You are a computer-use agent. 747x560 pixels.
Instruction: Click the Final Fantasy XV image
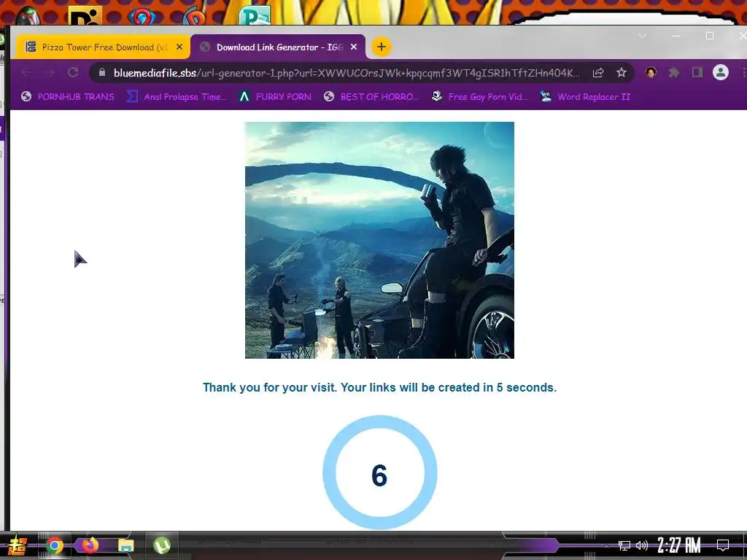[x=379, y=240]
